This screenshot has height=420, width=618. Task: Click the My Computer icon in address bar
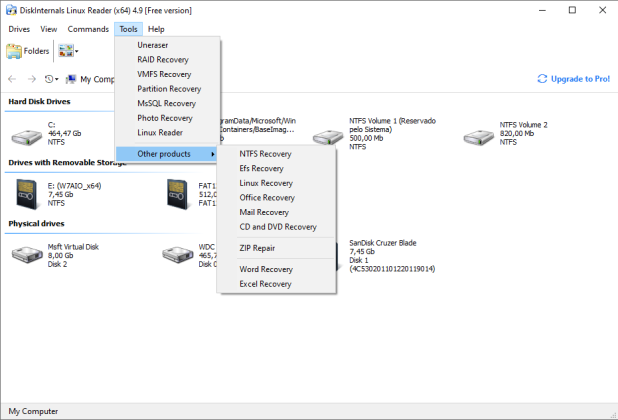pyautogui.click(x=71, y=79)
